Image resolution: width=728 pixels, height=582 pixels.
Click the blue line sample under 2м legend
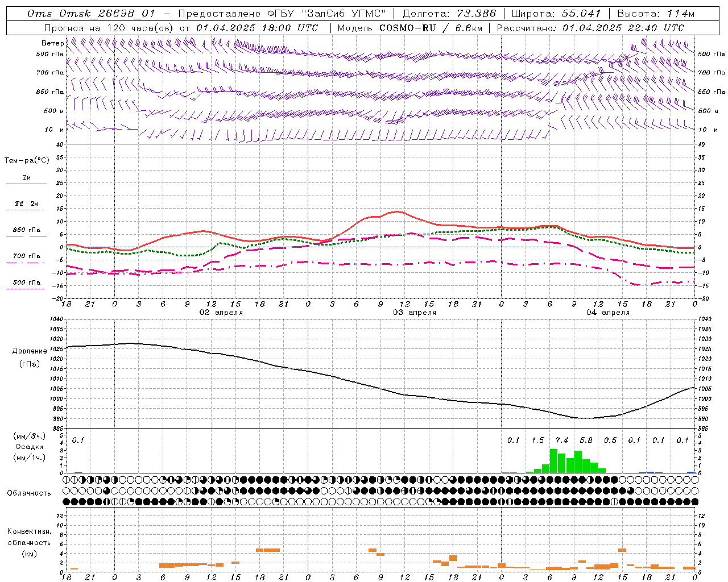[26, 184]
